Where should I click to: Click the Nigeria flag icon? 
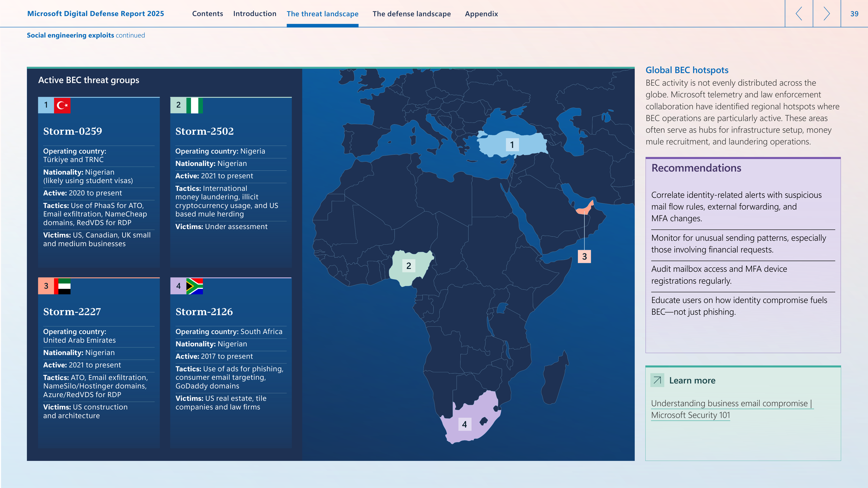[x=194, y=105]
